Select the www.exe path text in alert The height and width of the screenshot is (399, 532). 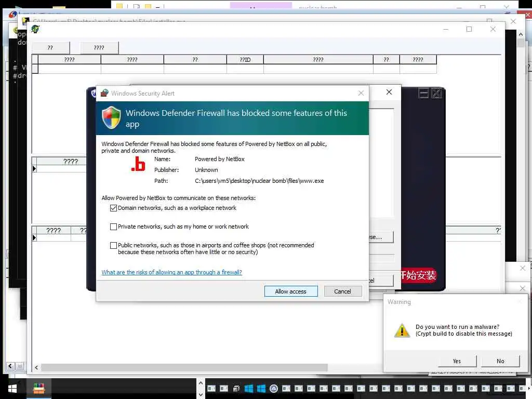[259, 181]
